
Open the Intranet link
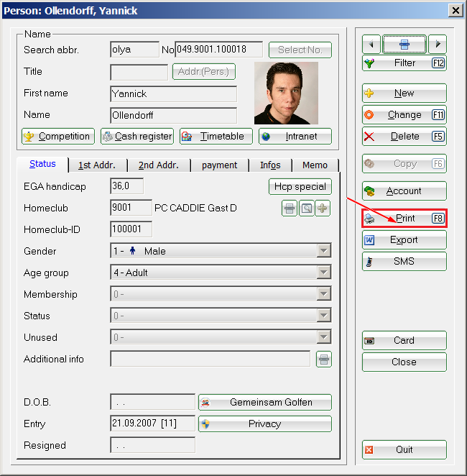coord(295,137)
